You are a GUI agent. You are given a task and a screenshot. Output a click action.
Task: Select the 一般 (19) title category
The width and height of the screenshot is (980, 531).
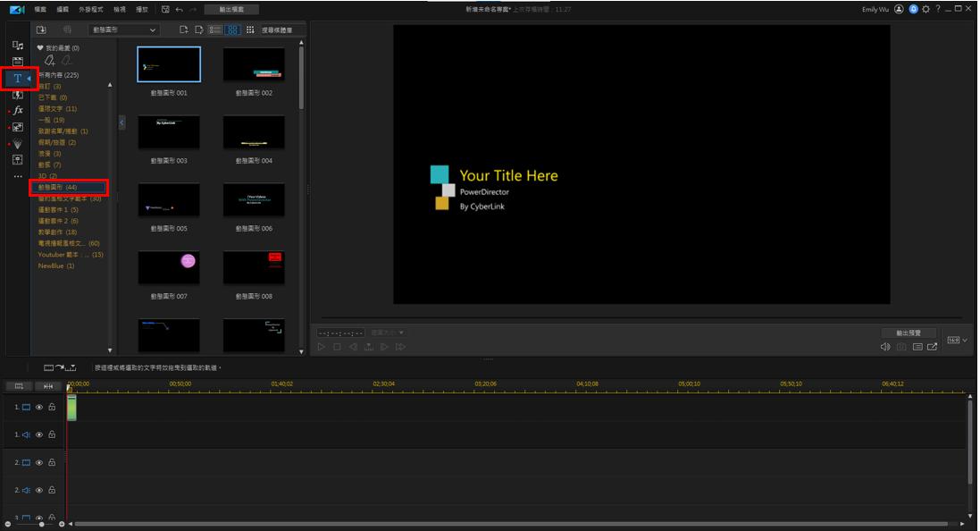pos(50,120)
